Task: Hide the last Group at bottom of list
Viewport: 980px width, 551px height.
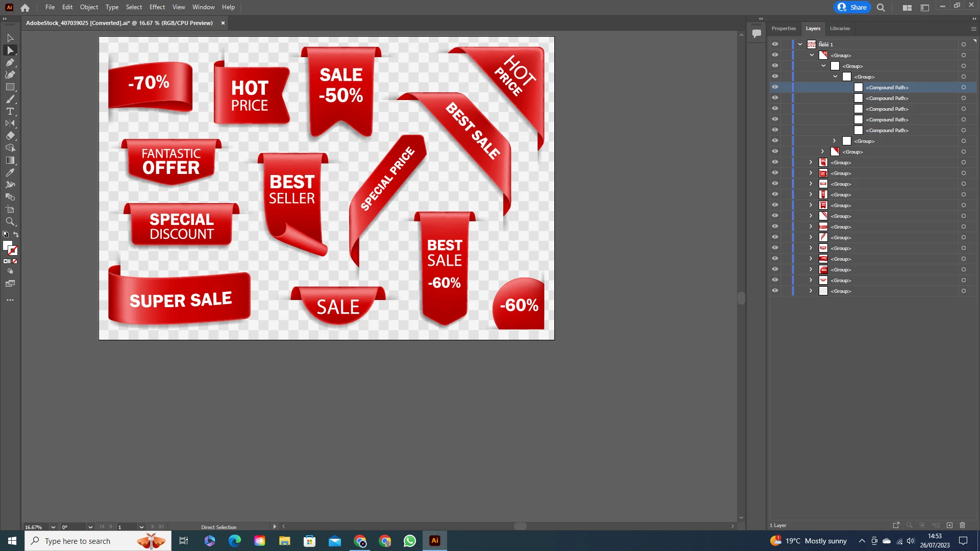Action: [x=775, y=291]
